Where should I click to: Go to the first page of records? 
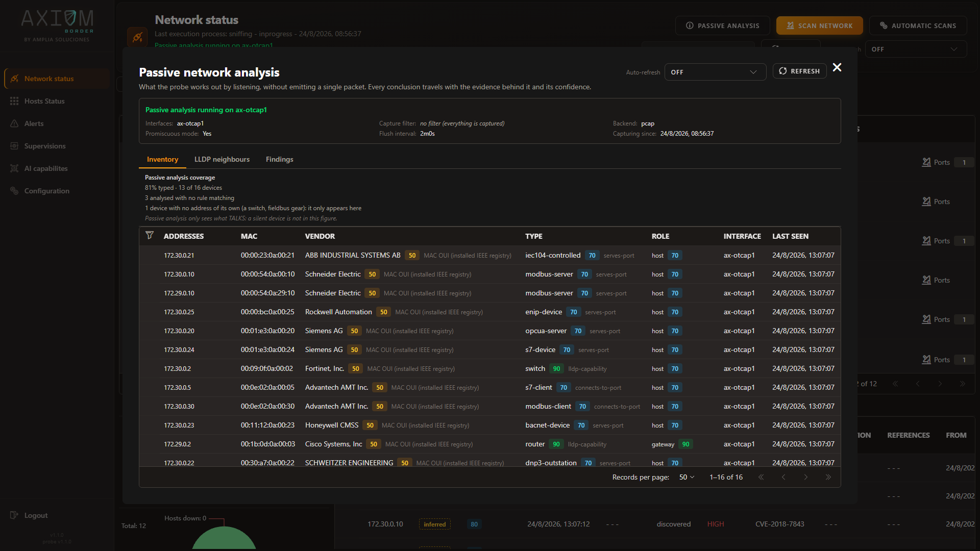point(761,477)
